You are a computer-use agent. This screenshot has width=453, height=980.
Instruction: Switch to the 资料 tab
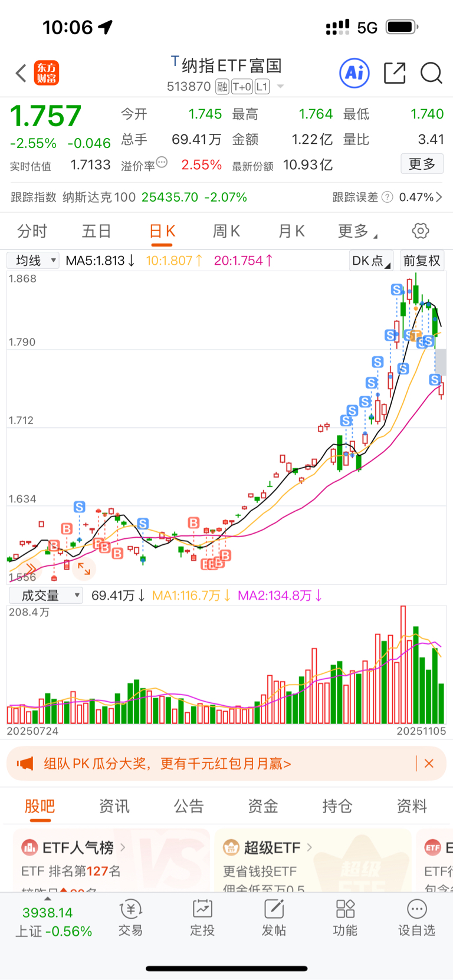click(x=412, y=806)
